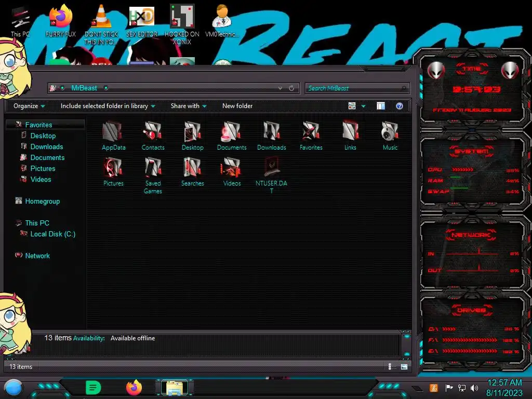
Task: Open Local Disk (C:) in navigation pane
Action: [53, 234]
